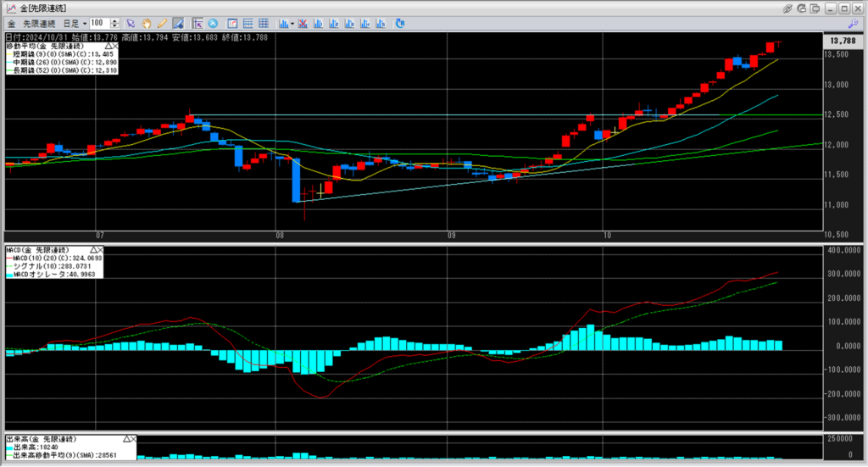The image size is (868, 467).
Task: Activate the hand pan tool
Action: [x=146, y=23]
